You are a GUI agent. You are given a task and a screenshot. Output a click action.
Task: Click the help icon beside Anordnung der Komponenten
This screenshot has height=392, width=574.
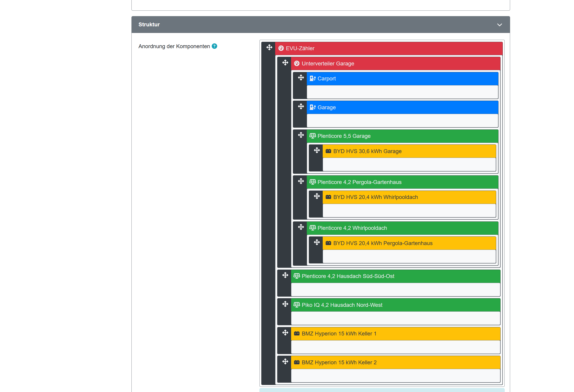(x=214, y=46)
